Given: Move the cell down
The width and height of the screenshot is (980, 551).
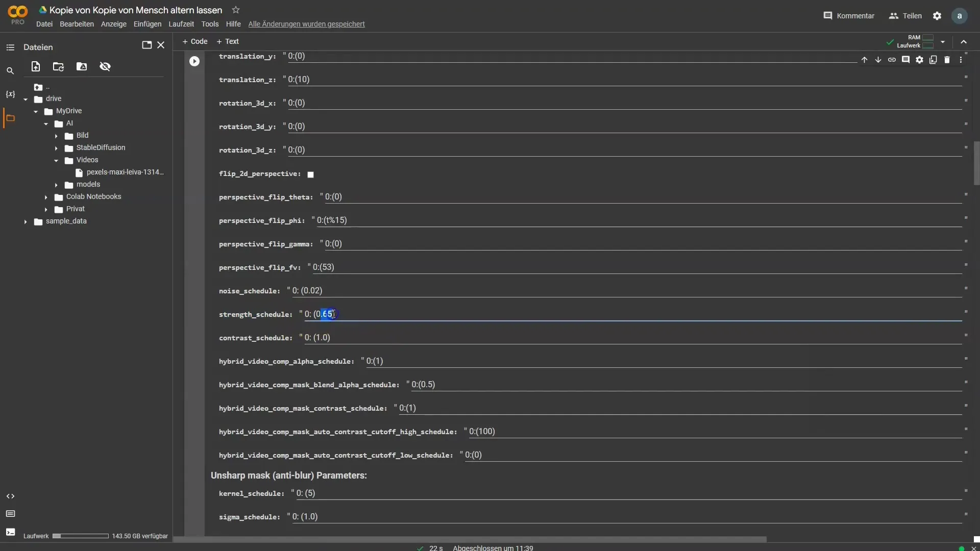Looking at the screenshot, I should [x=878, y=60].
